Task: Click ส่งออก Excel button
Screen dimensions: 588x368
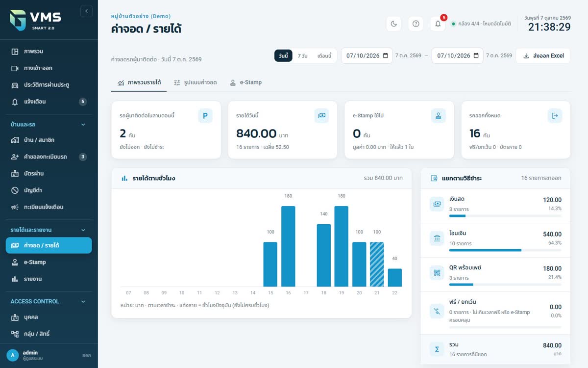Action: pyautogui.click(x=543, y=56)
